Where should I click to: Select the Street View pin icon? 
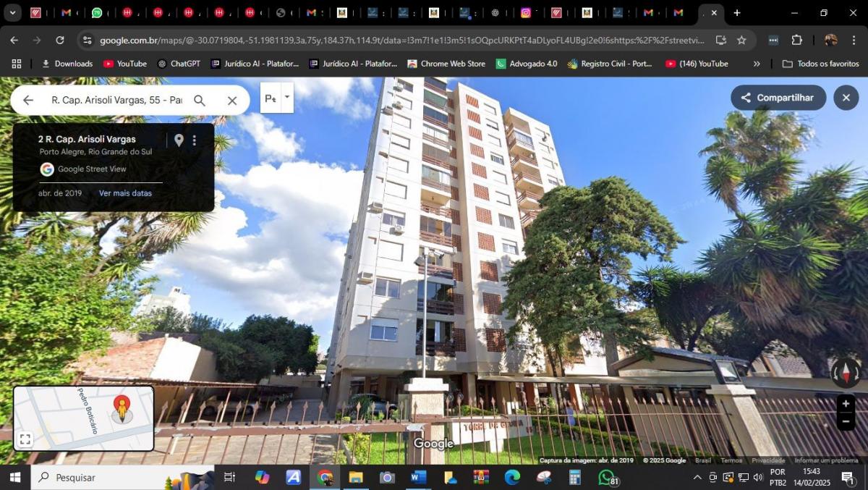[x=179, y=140]
